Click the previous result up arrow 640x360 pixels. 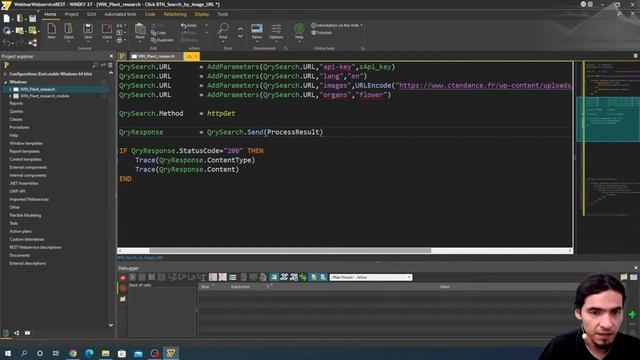[240, 28]
